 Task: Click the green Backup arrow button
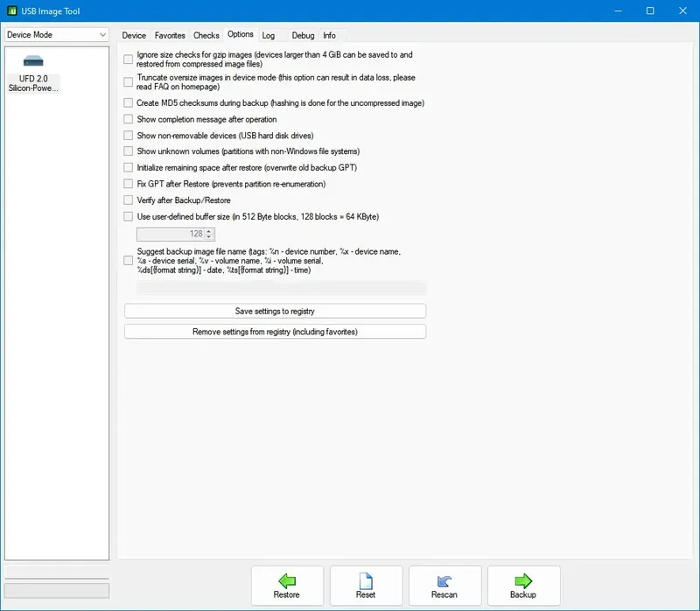coord(523,586)
